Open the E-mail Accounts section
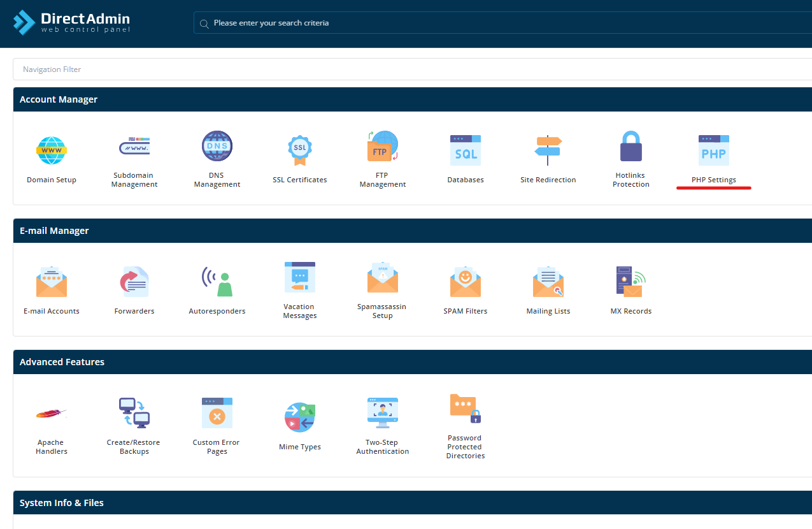 tap(51, 281)
